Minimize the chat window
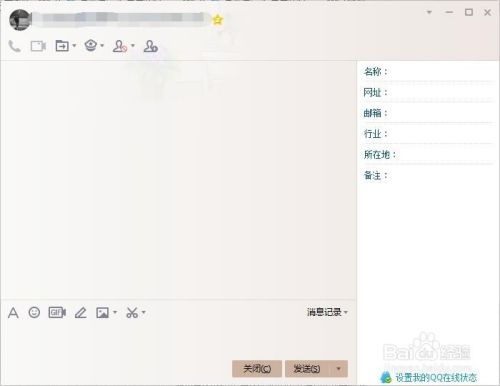500x386 pixels. (x=449, y=12)
